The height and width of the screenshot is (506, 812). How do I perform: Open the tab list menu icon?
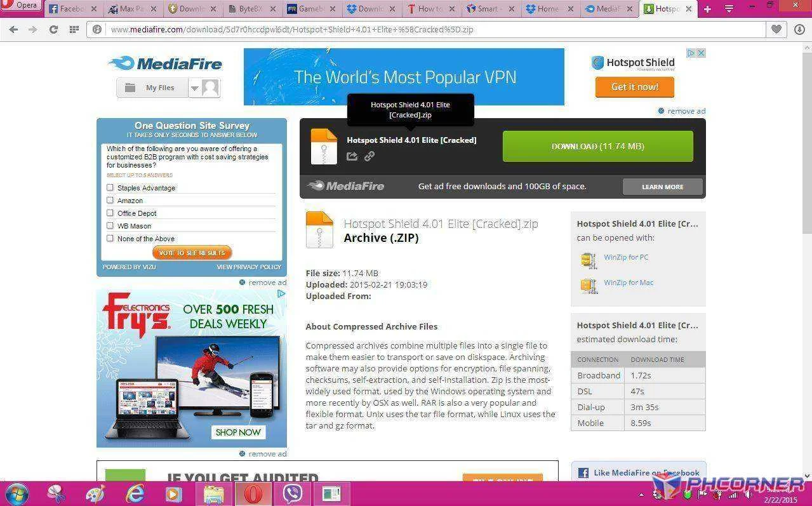[x=729, y=9]
